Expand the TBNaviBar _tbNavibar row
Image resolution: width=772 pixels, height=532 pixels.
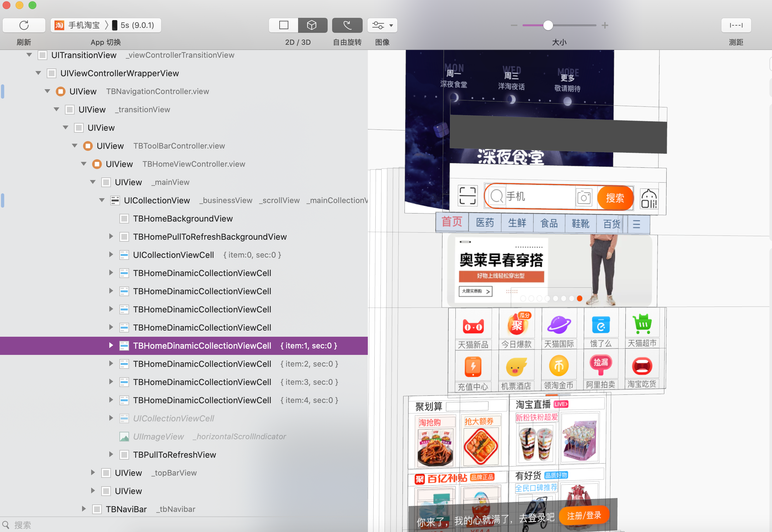84,509
